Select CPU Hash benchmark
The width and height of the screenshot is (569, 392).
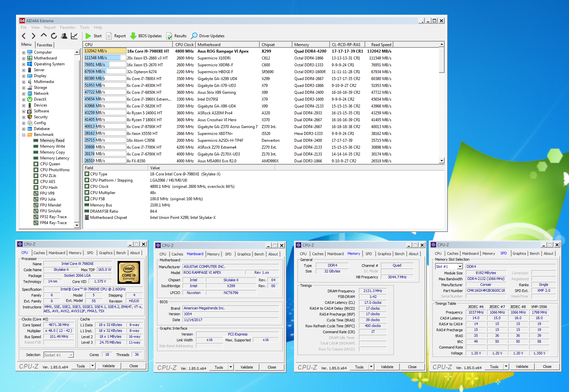coord(49,188)
